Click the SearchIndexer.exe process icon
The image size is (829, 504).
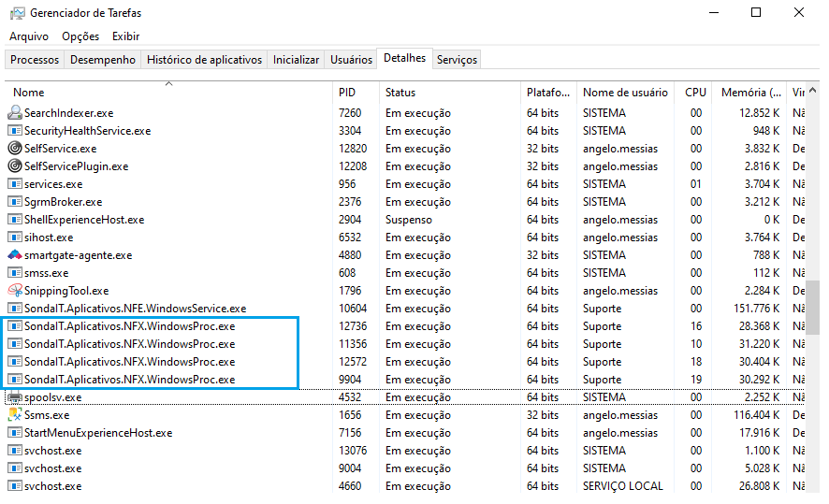15,113
